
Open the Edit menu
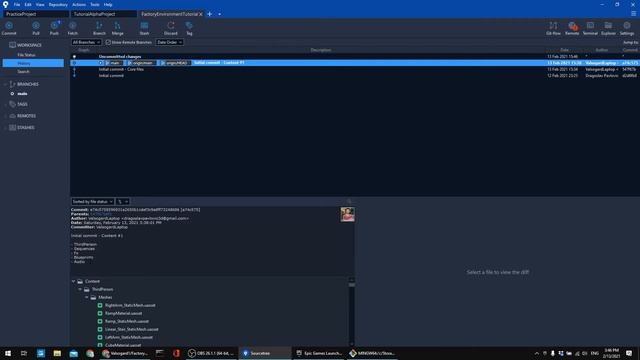coord(28,4)
